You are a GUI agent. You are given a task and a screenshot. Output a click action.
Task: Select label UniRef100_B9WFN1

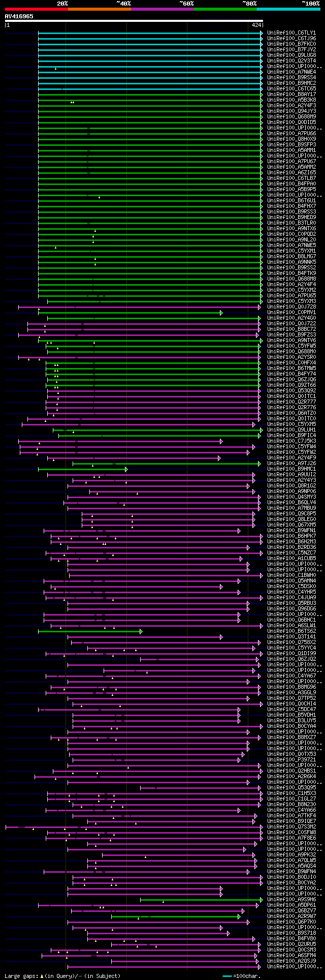click(x=291, y=530)
